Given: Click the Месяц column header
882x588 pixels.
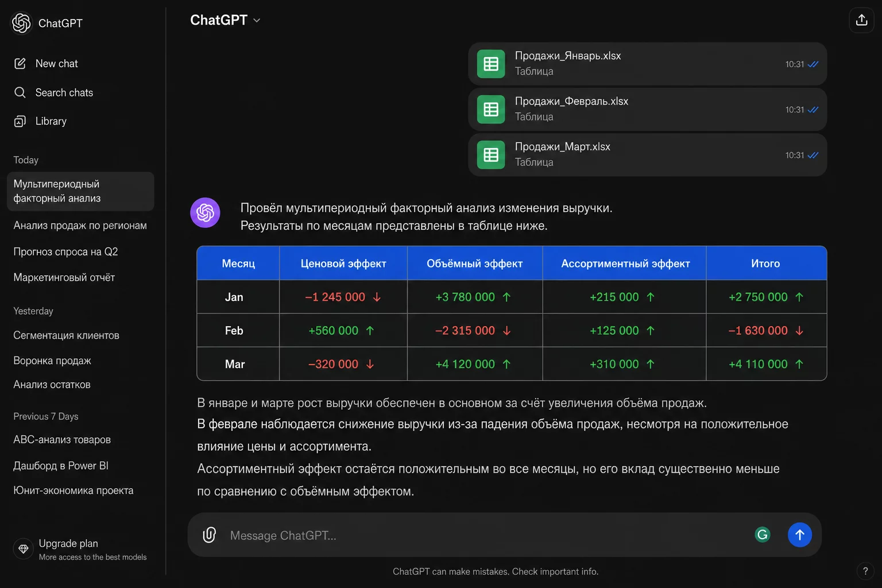Looking at the screenshot, I should point(238,264).
